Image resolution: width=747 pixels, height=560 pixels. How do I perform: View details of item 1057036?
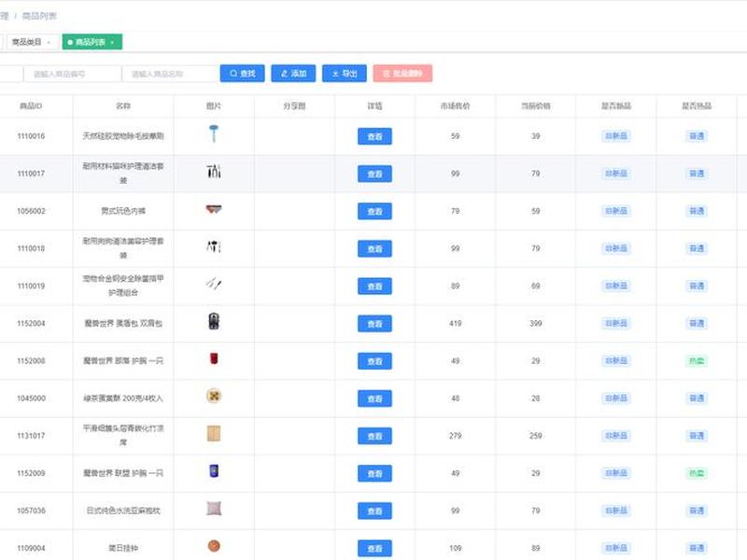374,511
